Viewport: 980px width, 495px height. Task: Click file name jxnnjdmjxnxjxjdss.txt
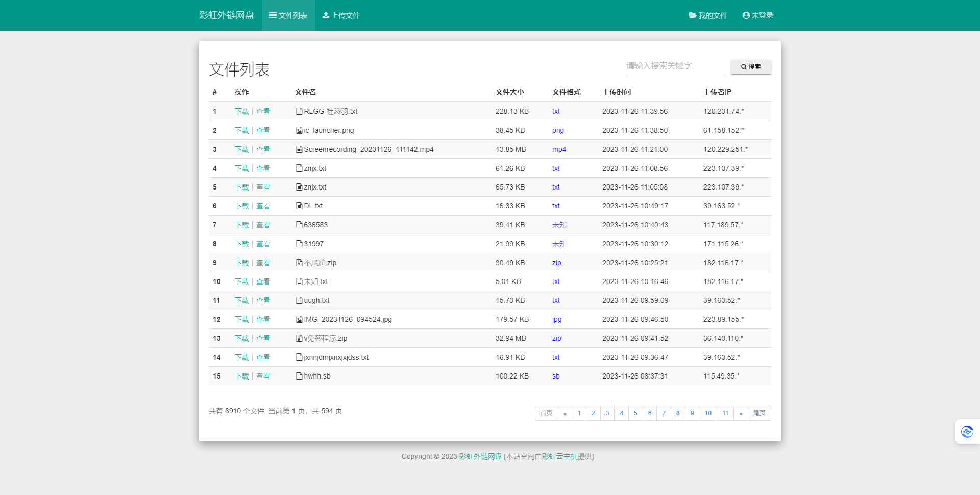coord(336,357)
